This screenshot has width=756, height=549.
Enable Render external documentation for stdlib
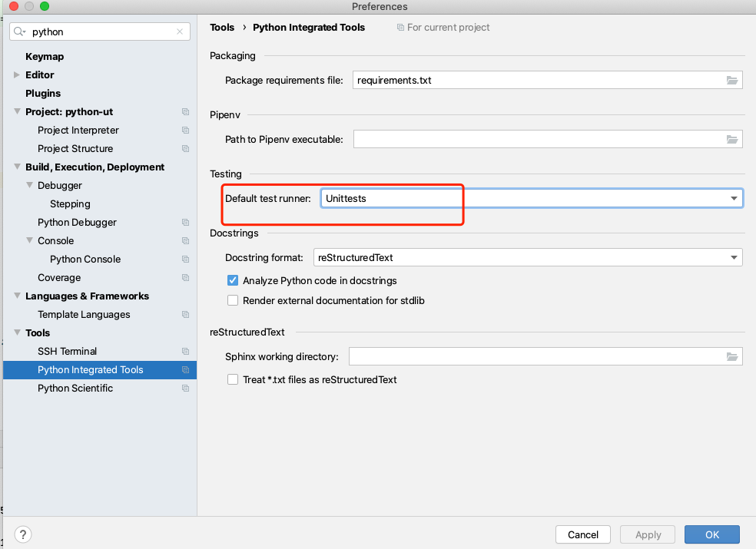[233, 301]
